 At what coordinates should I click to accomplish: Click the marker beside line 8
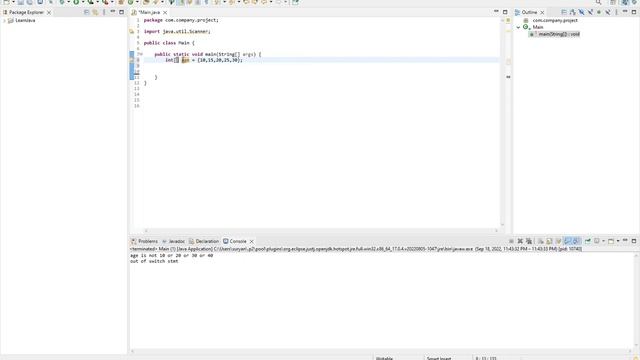click(131, 60)
